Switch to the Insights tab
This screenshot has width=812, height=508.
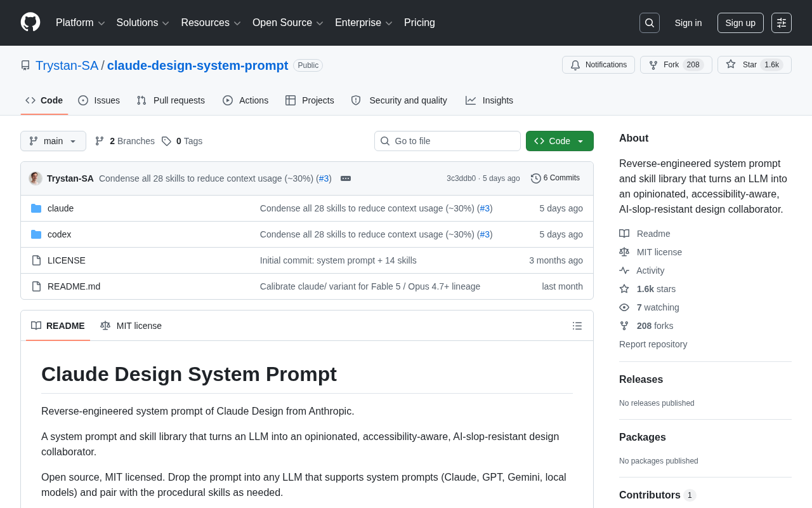point(489,100)
